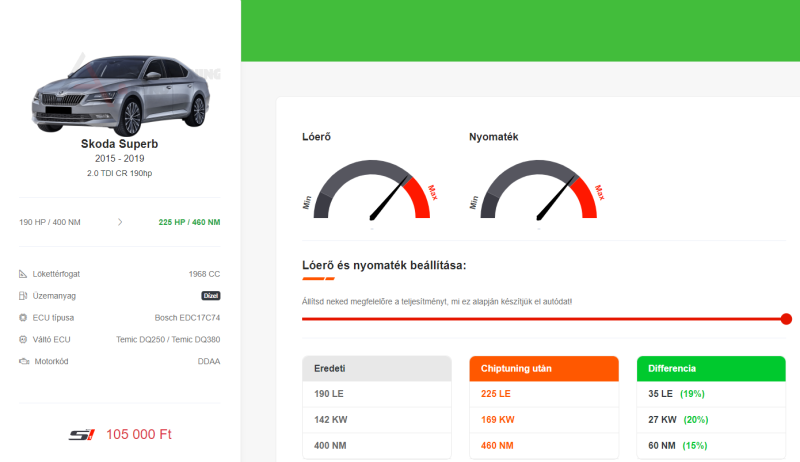Click the 169 KW tuned cell
The image size is (800, 462).
point(544,420)
